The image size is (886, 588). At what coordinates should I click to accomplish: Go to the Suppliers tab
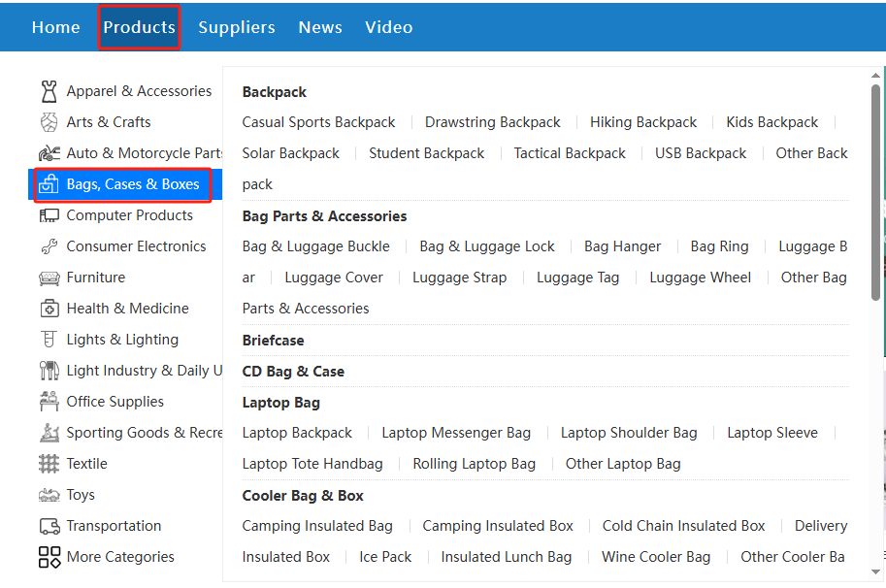click(x=237, y=28)
